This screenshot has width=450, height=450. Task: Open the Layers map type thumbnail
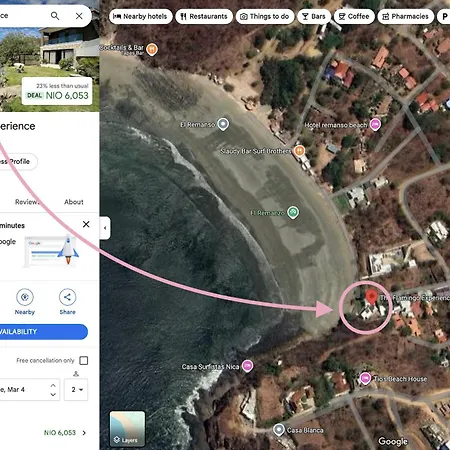[x=127, y=429]
